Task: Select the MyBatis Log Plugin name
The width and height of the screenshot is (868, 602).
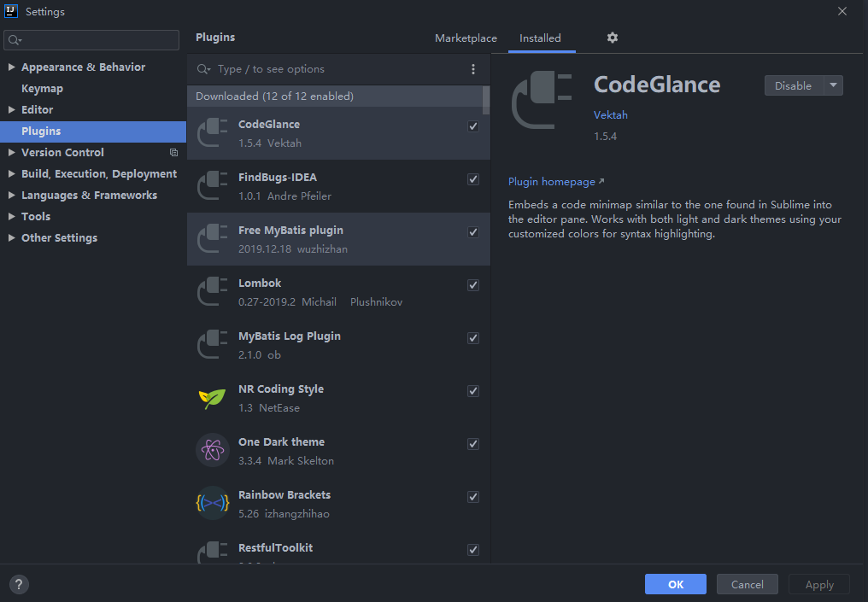Action: pos(290,336)
